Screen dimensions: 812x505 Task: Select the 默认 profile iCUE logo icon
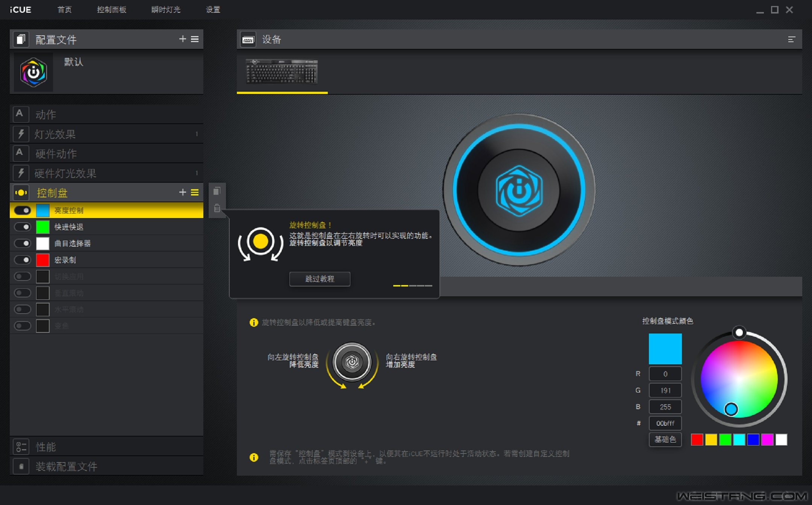pyautogui.click(x=33, y=73)
